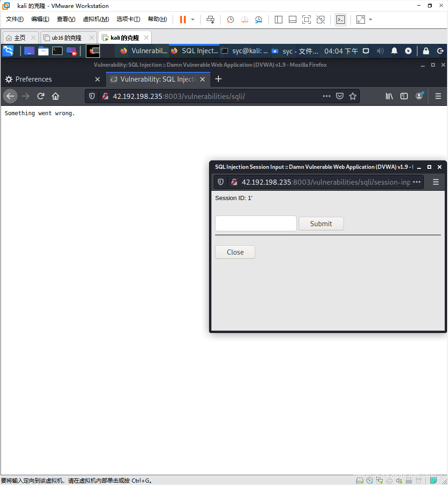Switch to Unity mode icon
448x485 pixels.
[321, 20]
